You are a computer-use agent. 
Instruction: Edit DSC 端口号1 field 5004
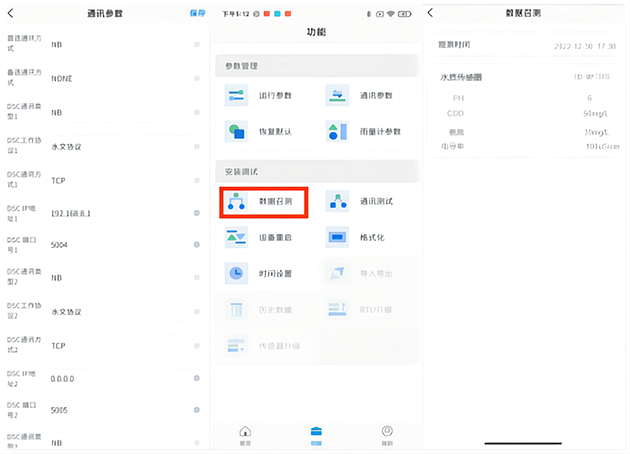[120, 245]
